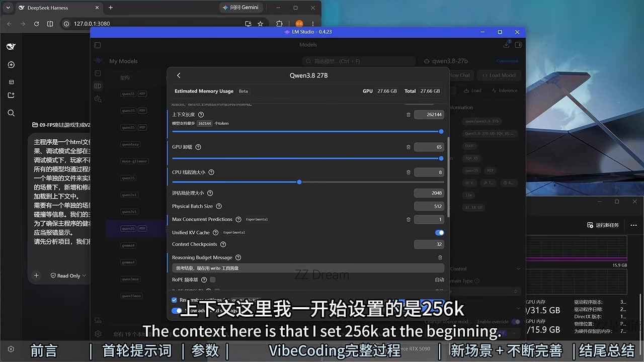644x362 pixels.
Task: Reset CPU 线程池大小 with trash icon
Action: tap(409, 172)
